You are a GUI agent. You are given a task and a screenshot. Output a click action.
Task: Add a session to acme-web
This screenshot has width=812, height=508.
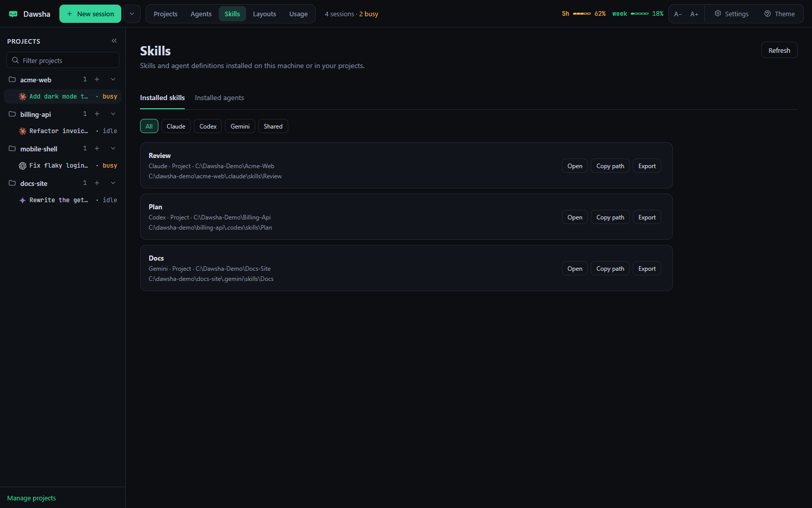coord(97,79)
